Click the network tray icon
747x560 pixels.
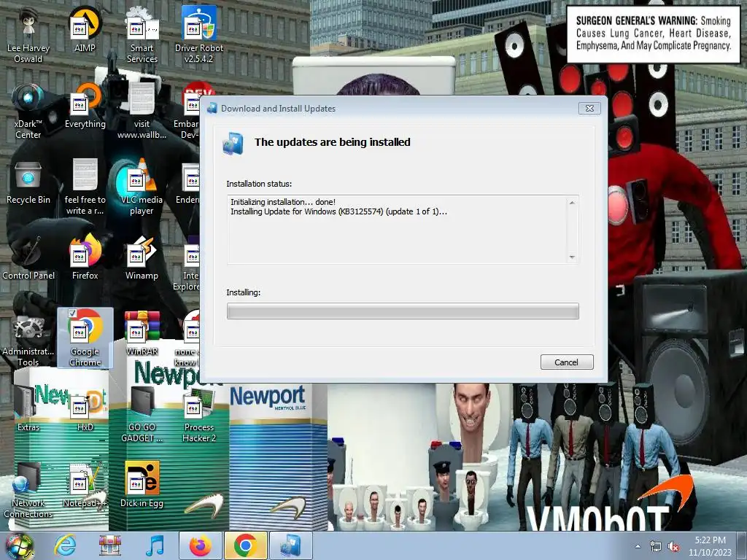click(x=656, y=547)
